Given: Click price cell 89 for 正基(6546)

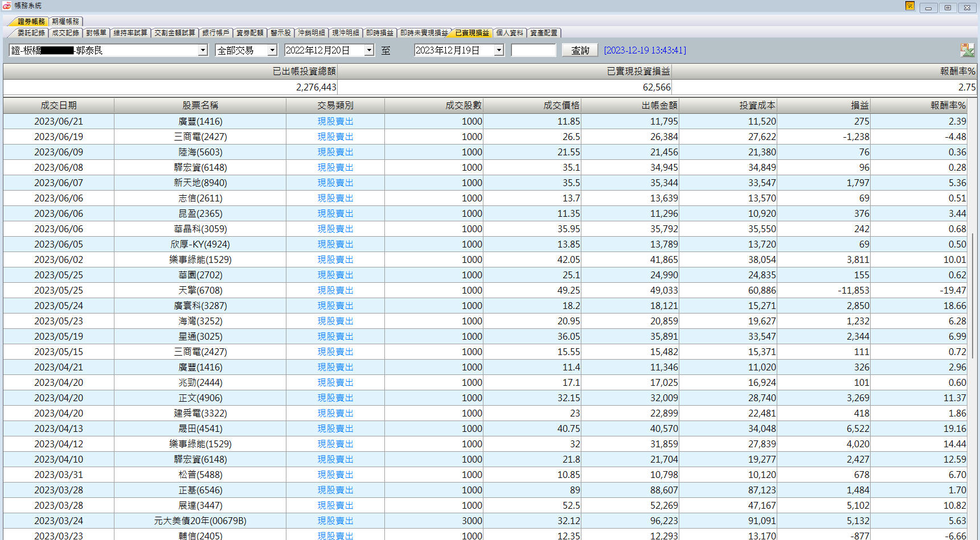Looking at the screenshot, I should tap(575, 490).
